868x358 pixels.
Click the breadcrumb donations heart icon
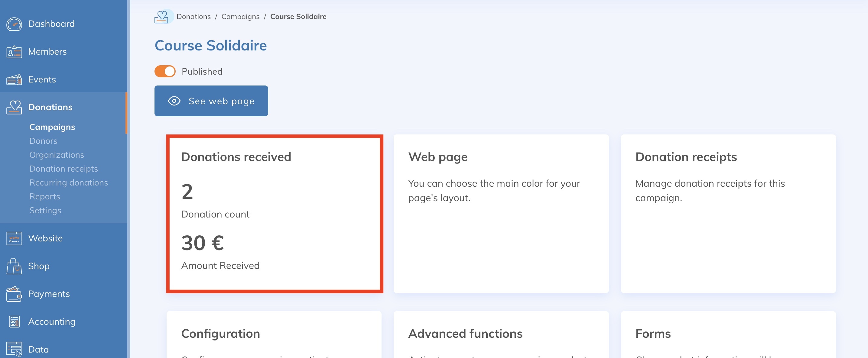[162, 17]
